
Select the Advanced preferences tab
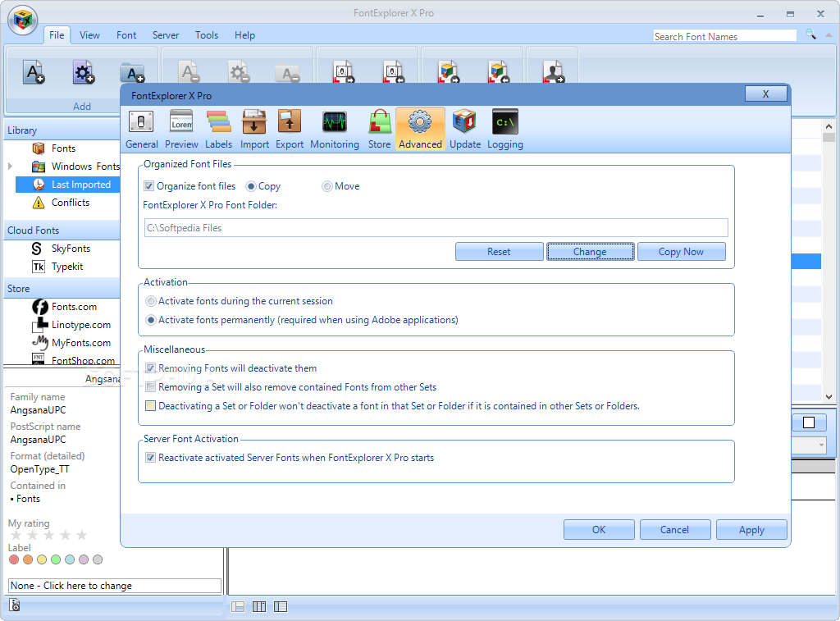coord(420,129)
